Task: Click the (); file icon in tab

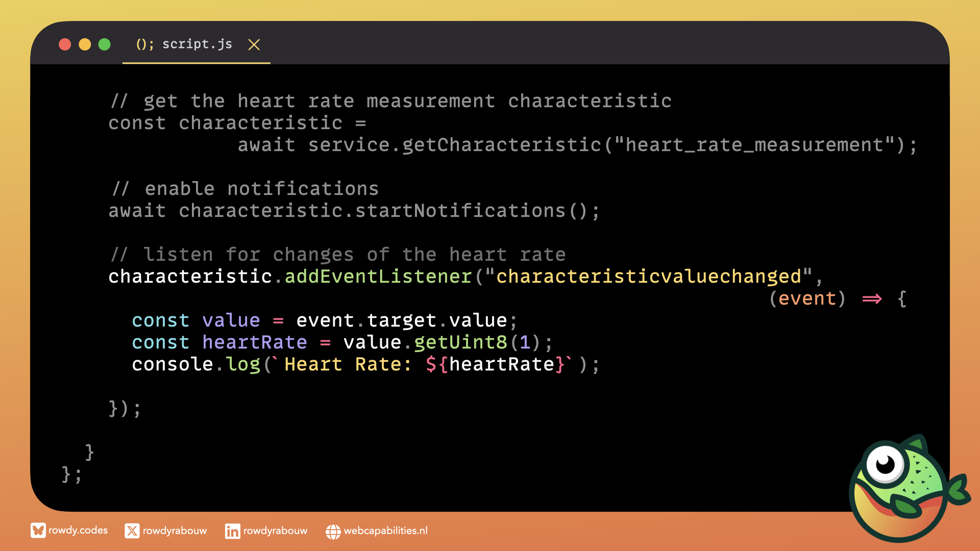Action: tap(144, 44)
